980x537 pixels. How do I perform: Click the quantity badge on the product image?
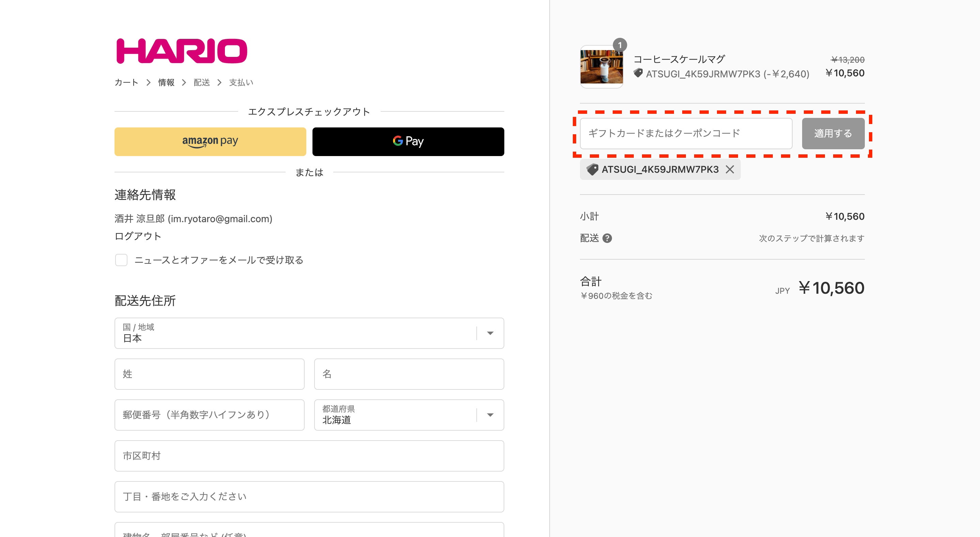[x=620, y=45]
